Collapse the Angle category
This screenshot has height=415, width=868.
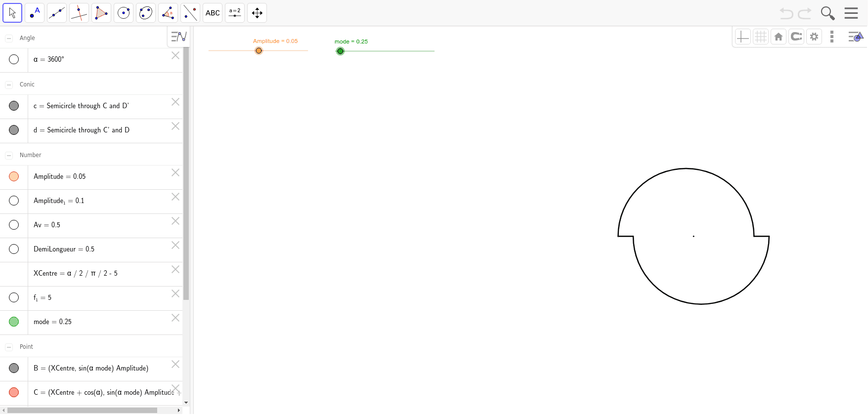click(x=9, y=38)
